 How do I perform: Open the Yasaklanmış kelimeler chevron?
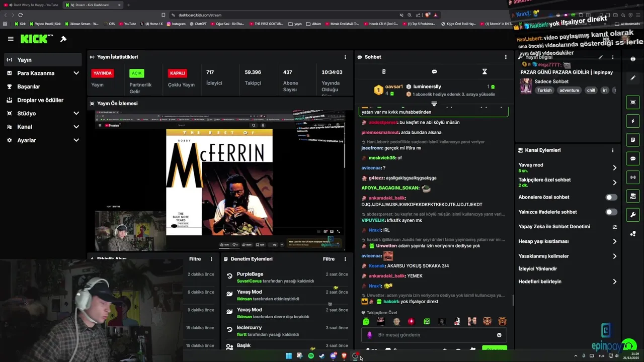614,256
